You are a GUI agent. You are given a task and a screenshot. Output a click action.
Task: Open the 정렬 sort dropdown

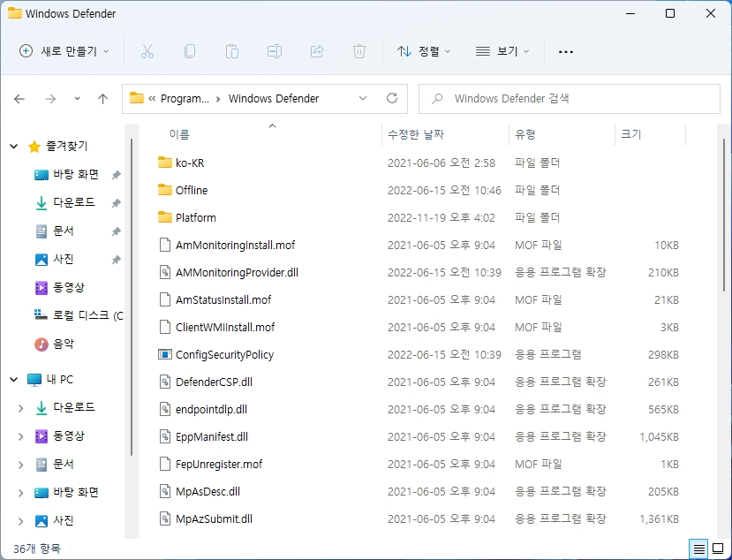coord(424,51)
